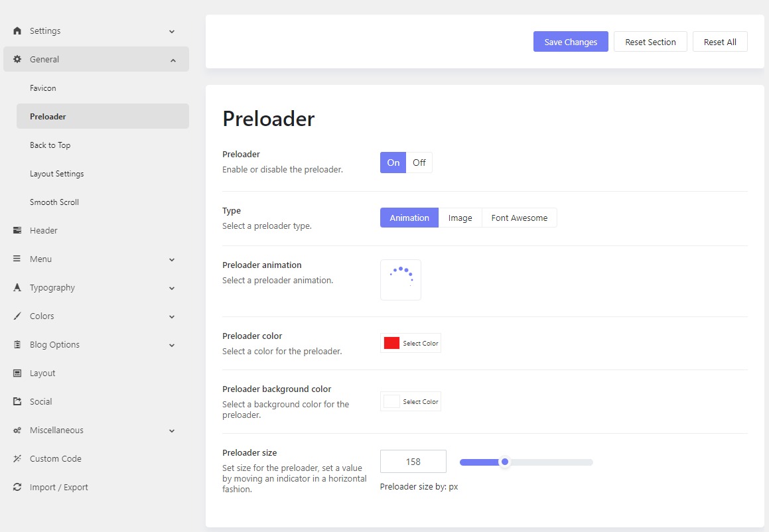Screen dimensions: 769x532
Task: Open Custom Code section
Action: pos(56,459)
